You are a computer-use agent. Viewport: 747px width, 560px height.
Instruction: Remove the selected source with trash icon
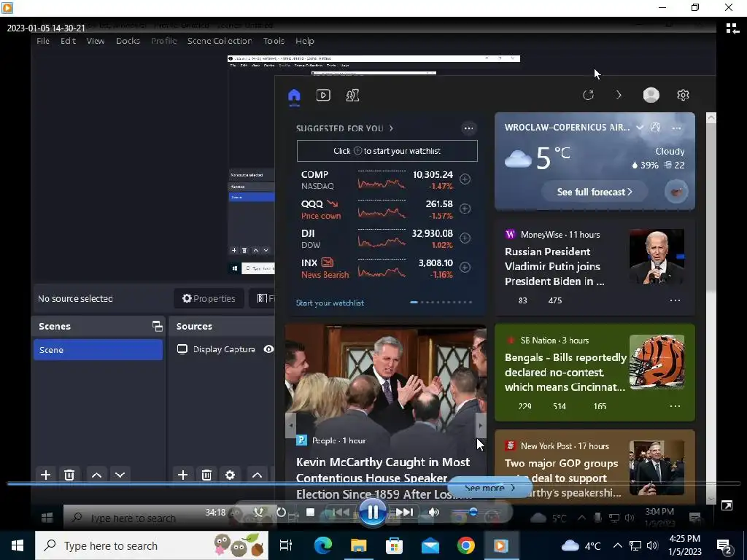[206, 475]
